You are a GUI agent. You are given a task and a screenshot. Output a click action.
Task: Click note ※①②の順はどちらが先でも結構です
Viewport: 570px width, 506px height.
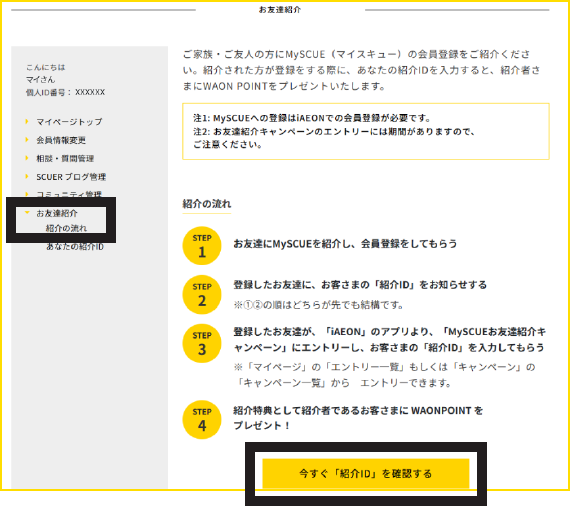(318, 305)
